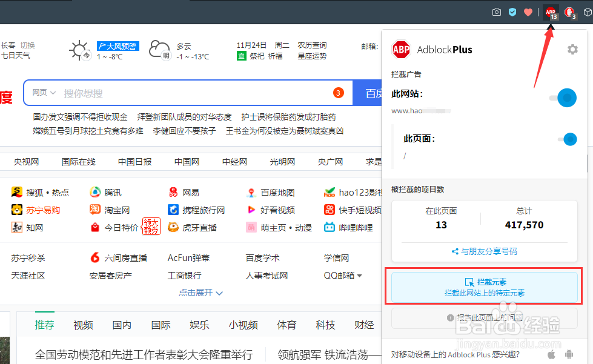Click the cloudy weather icon for tomorrow

tap(159, 50)
